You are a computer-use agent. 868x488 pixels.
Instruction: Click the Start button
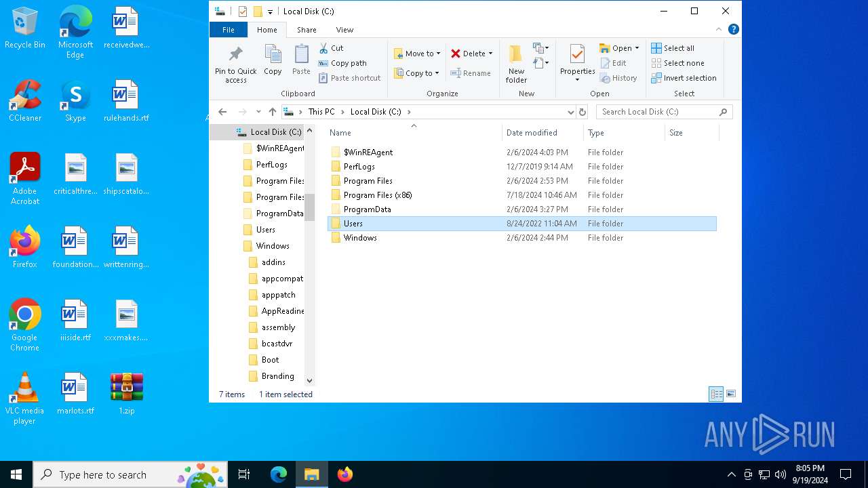click(x=16, y=474)
